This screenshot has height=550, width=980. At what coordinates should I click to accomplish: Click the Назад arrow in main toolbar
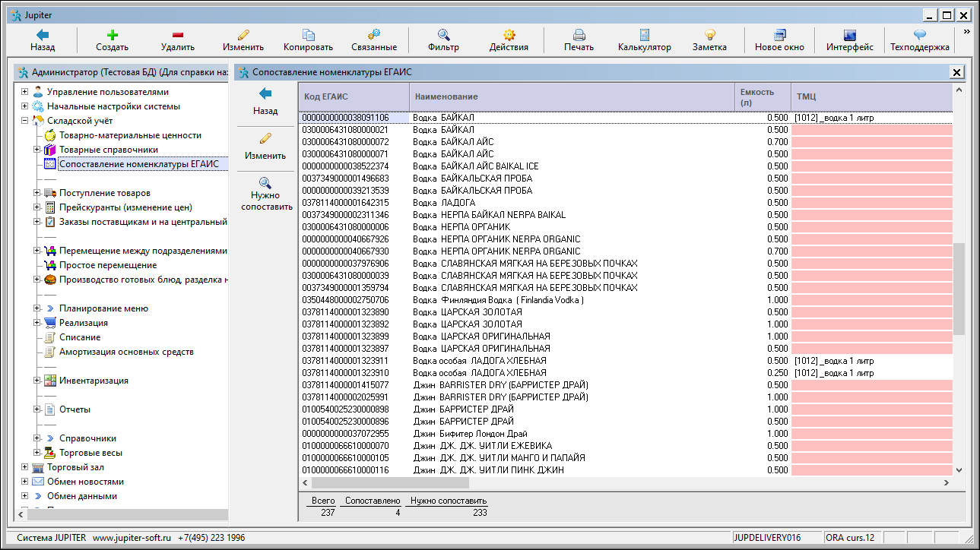pos(43,35)
